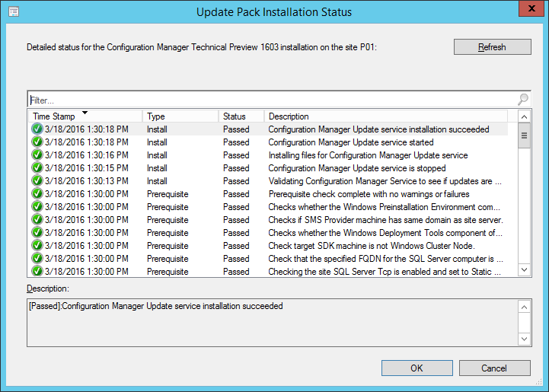This screenshot has width=549, height=392.
Task: Sort by the Time Stamp column header
Action: (85, 116)
